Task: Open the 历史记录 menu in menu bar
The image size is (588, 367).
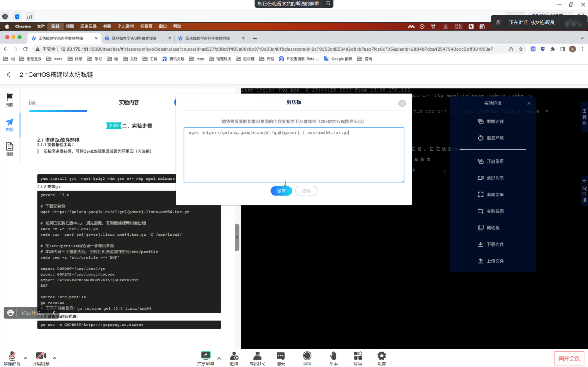Action: pyautogui.click(x=88, y=27)
